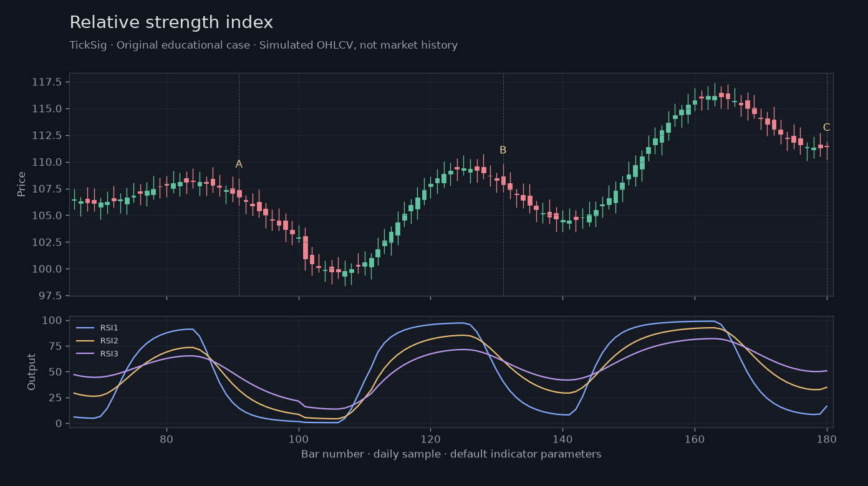
Task: Click marker label A above the candles
Action: click(x=239, y=164)
